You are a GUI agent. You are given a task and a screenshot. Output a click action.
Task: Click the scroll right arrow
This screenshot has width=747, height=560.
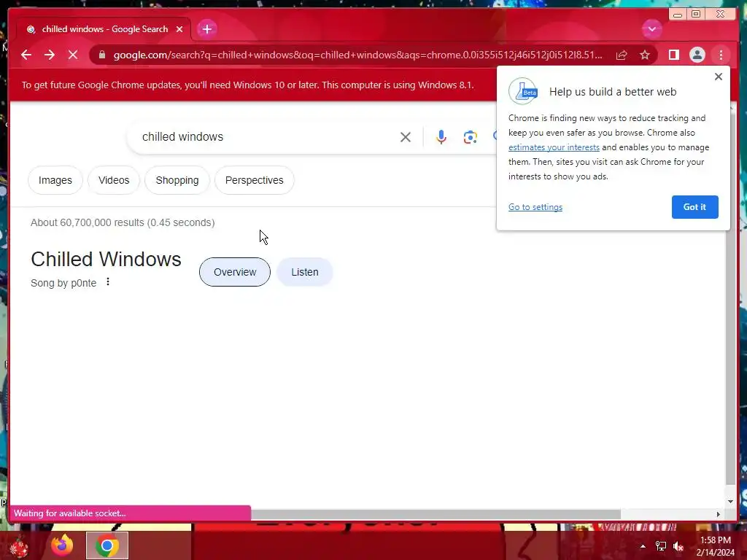[718, 514]
